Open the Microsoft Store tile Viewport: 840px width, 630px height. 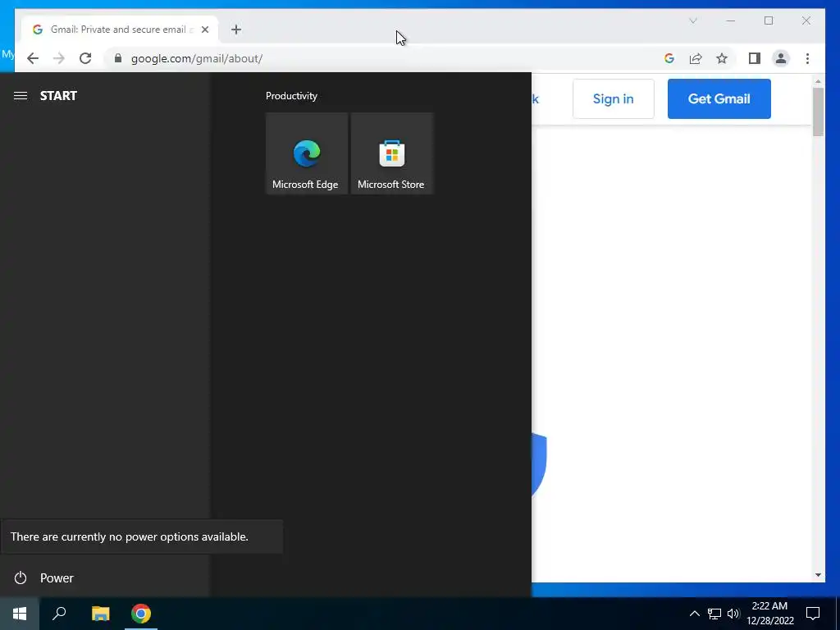point(391,153)
